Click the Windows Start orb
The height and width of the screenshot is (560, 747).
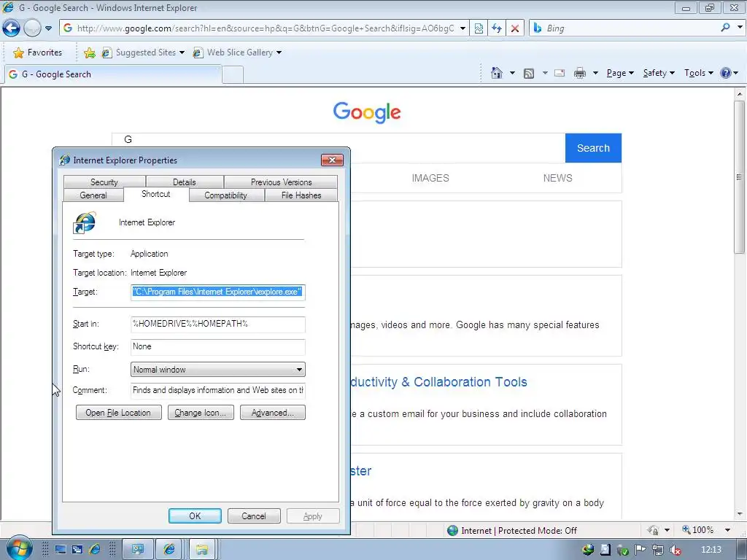tap(19, 548)
